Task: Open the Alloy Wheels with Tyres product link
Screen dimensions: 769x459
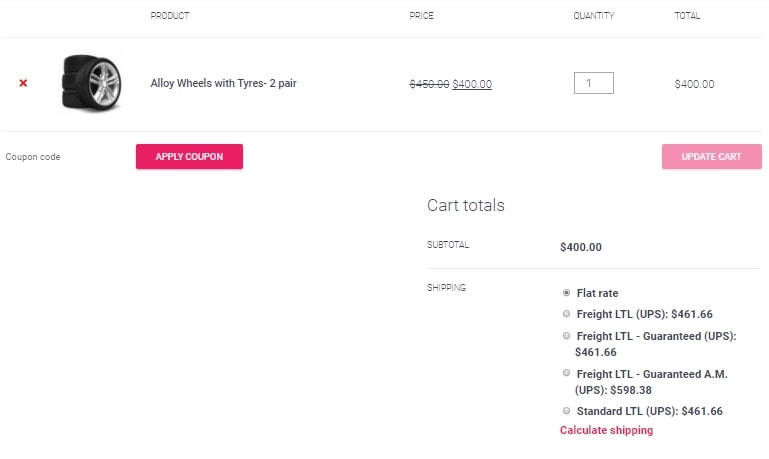Action: (x=223, y=83)
